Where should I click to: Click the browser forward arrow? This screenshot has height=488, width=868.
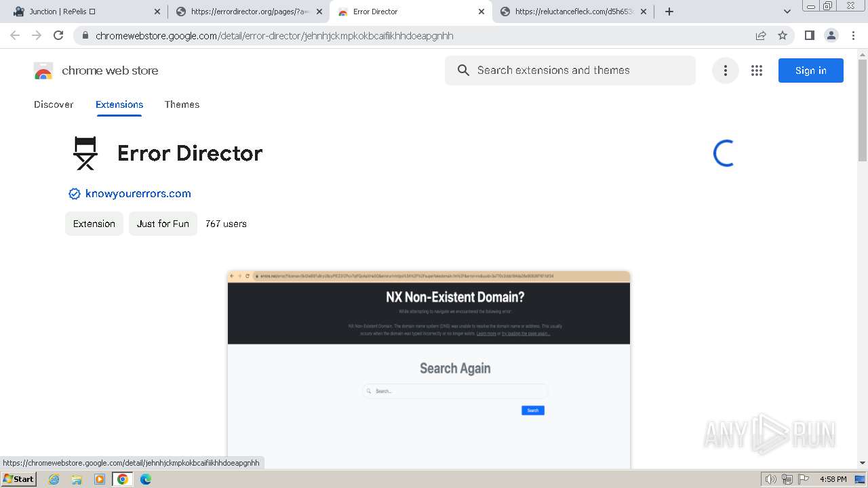[37, 35]
